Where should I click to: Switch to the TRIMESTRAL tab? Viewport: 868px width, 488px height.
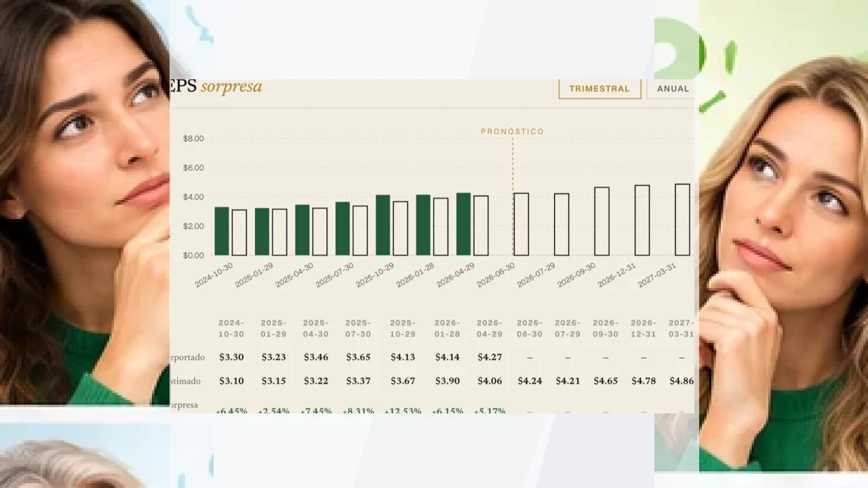[x=599, y=89]
